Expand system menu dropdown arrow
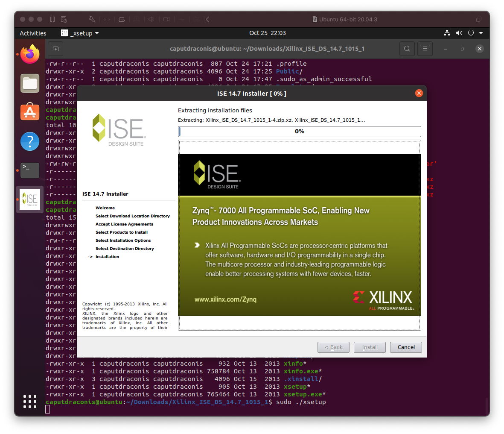Viewport: 504px width, 434px height. (x=481, y=33)
